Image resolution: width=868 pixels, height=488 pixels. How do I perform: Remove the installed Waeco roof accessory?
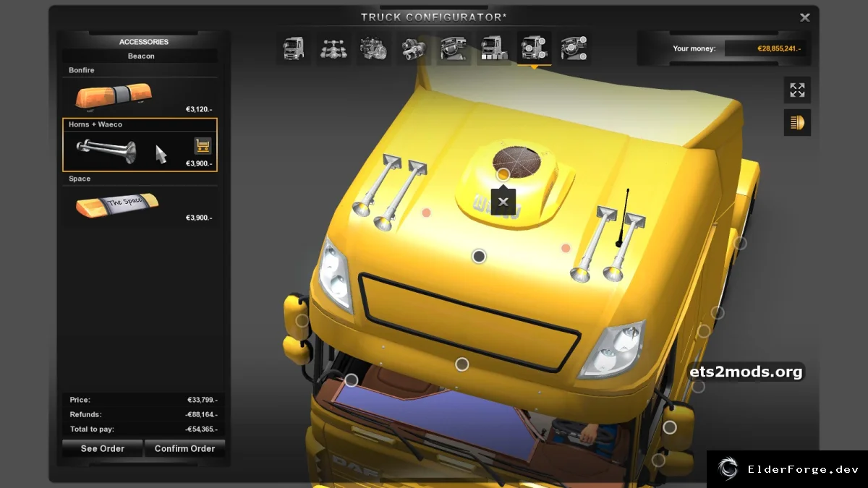[x=503, y=202]
